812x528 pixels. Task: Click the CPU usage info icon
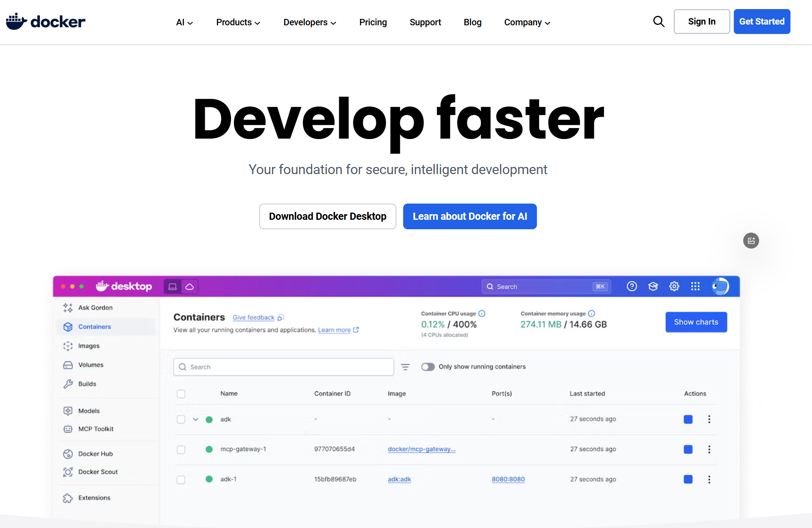pos(482,313)
